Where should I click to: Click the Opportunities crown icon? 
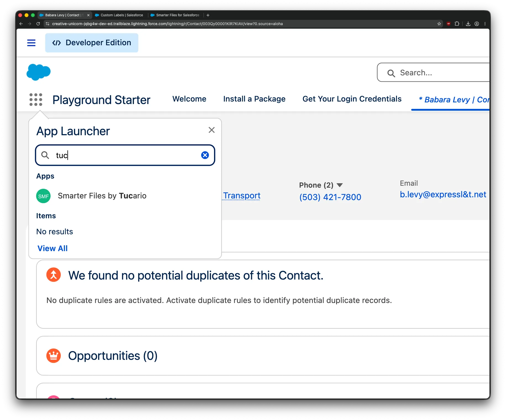(54, 356)
